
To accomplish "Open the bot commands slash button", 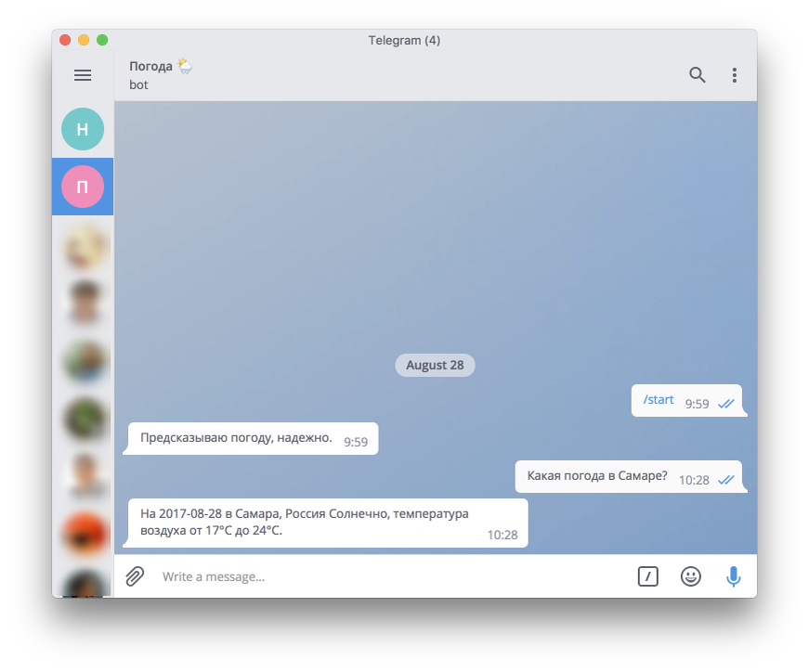I will coord(648,576).
